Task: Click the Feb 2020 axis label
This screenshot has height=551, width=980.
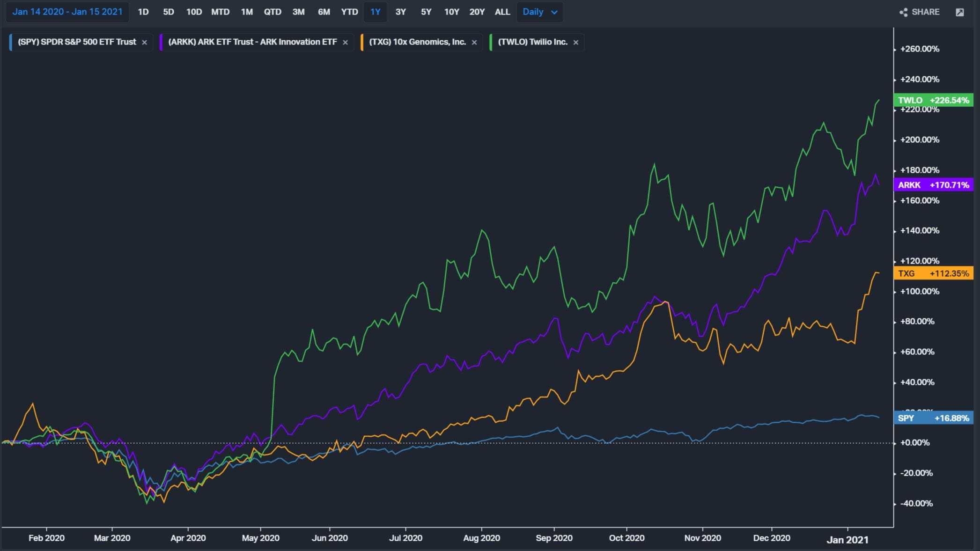Action: [x=46, y=538]
